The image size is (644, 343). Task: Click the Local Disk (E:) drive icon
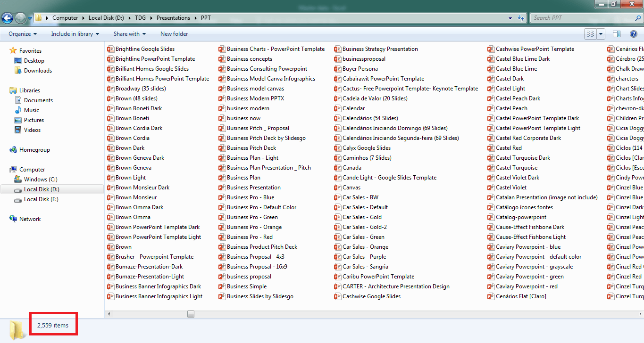click(18, 199)
